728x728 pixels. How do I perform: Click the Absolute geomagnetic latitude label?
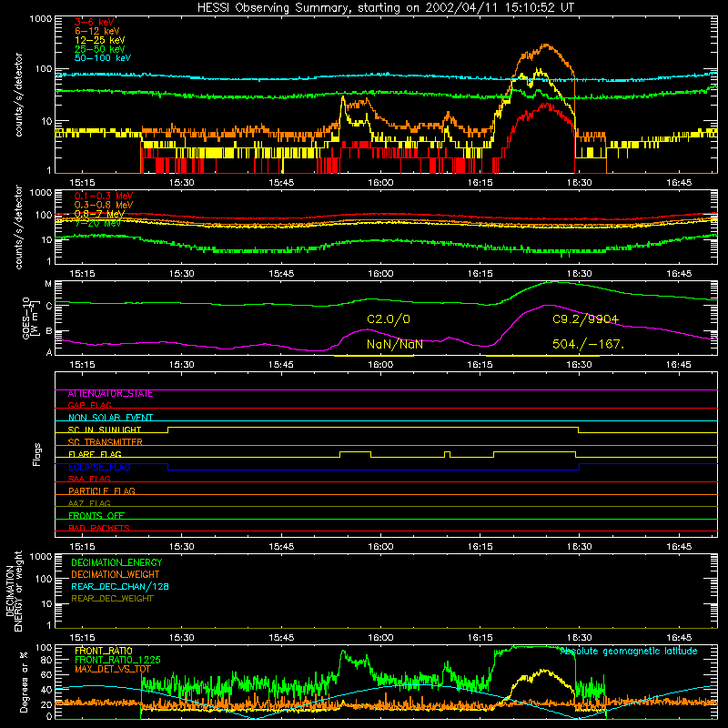point(629,652)
